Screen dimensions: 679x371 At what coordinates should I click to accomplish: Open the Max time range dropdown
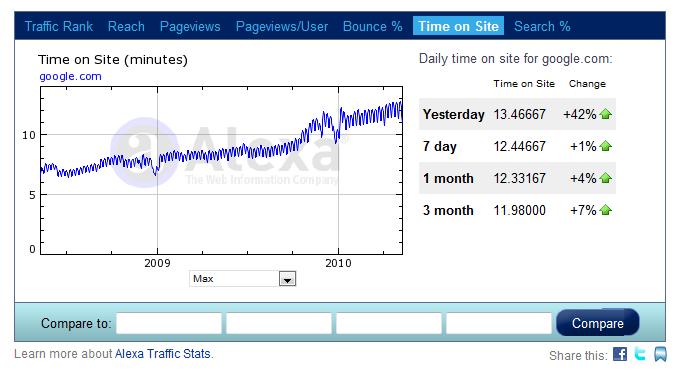click(x=242, y=278)
